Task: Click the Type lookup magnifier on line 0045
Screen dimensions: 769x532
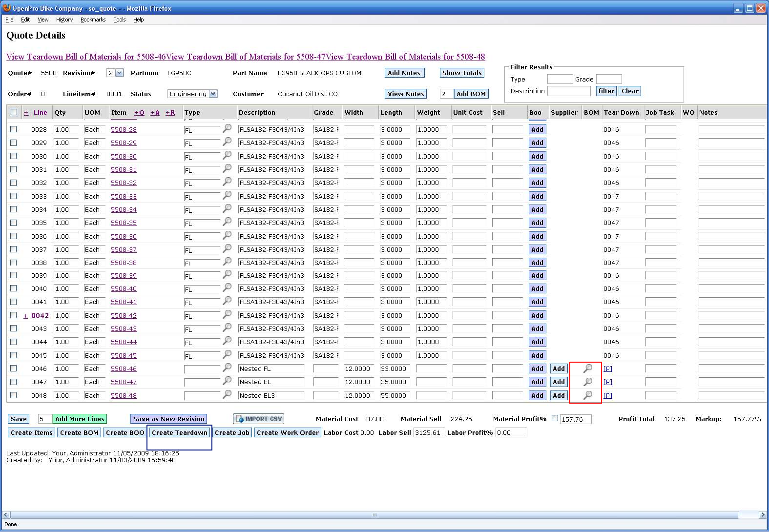Action: coord(227,354)
